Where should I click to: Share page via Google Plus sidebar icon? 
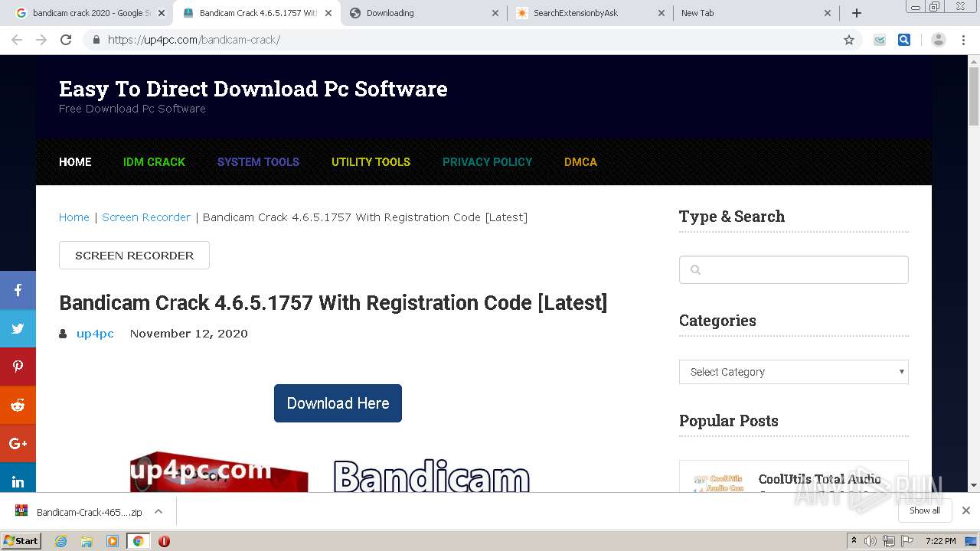point(18,443)
